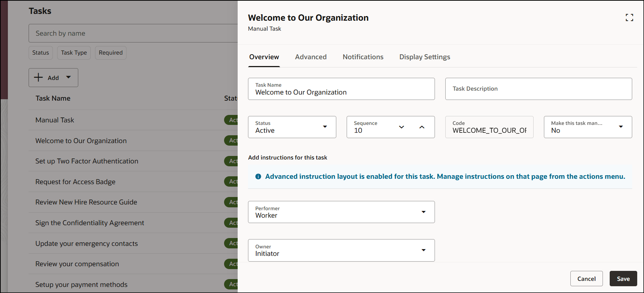Expand the Performer dropdown
The image size is (644, 293).
coord(423,212)
